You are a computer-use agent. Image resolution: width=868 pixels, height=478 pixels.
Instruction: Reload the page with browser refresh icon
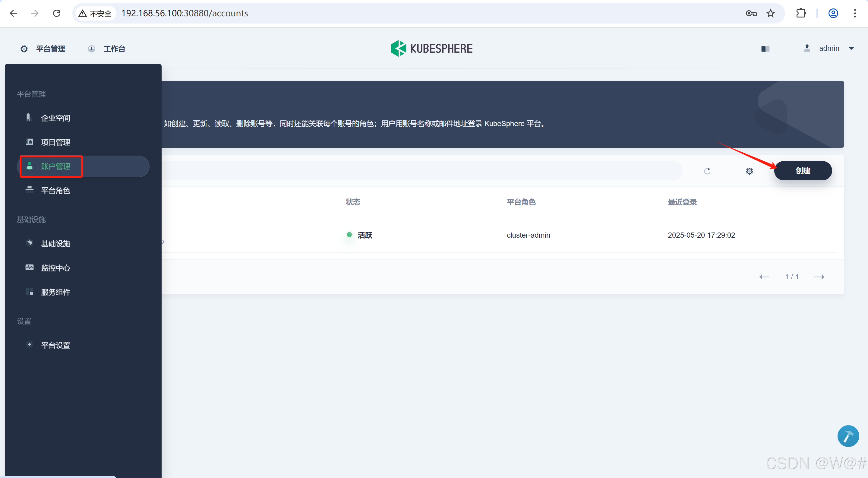57,13
